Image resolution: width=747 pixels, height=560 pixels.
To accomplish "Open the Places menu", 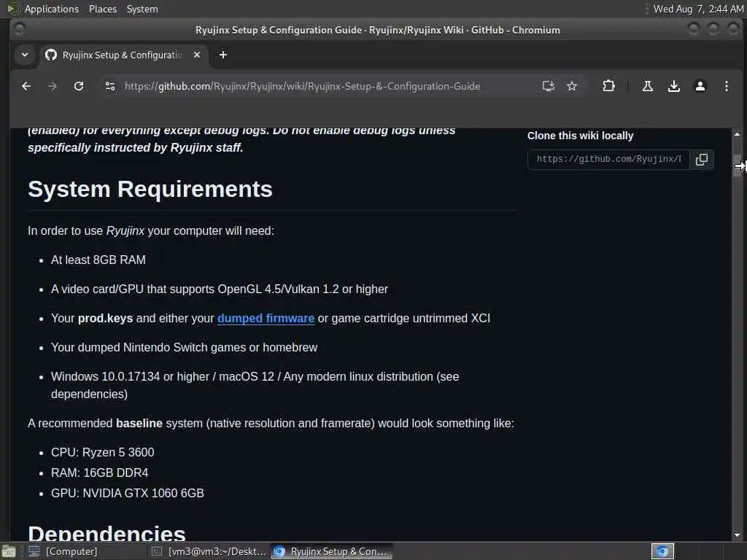I will 102,9.
